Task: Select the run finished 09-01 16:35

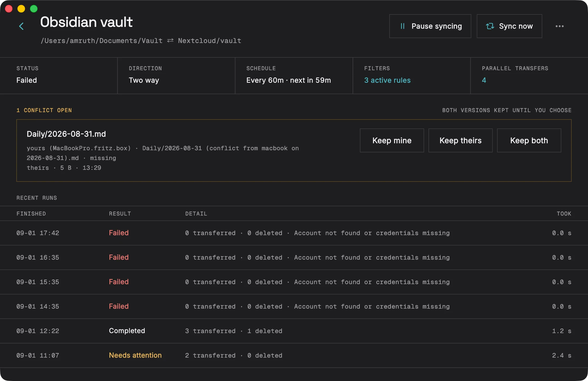Action: coord(294,257)
